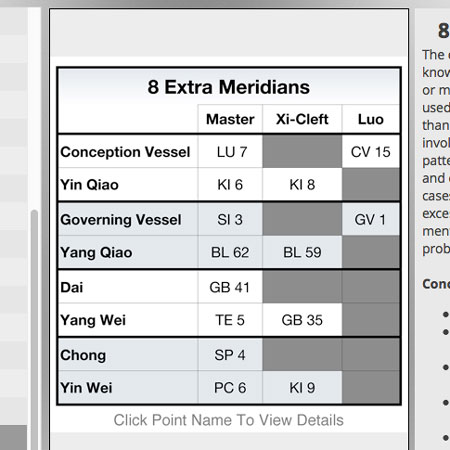Click the Xi-Cleft column header
This screenshot has height=450, width=450.
(x=302, y=119)
